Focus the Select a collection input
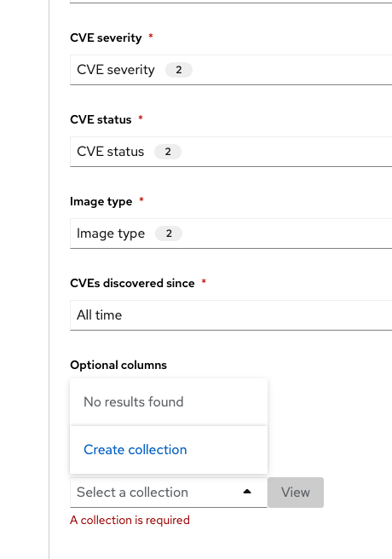The height and width of the screenshot is (559, 392). (x=157, y=493)
